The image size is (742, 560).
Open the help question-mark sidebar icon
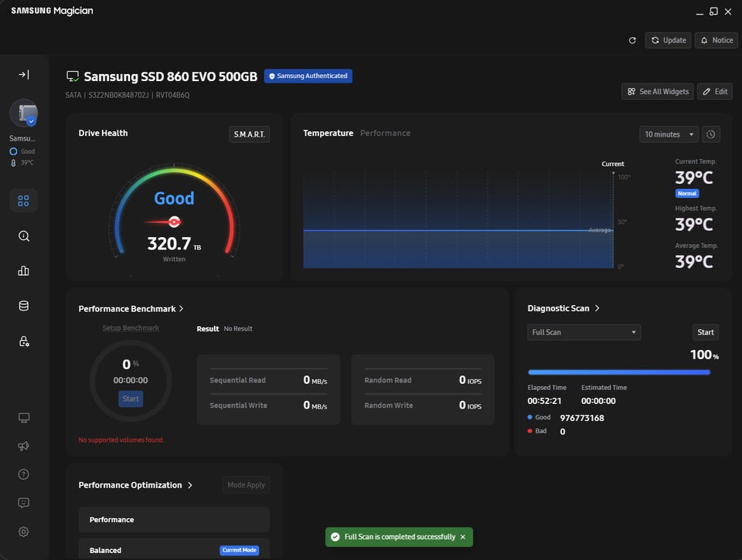click(x=24, y=474)
